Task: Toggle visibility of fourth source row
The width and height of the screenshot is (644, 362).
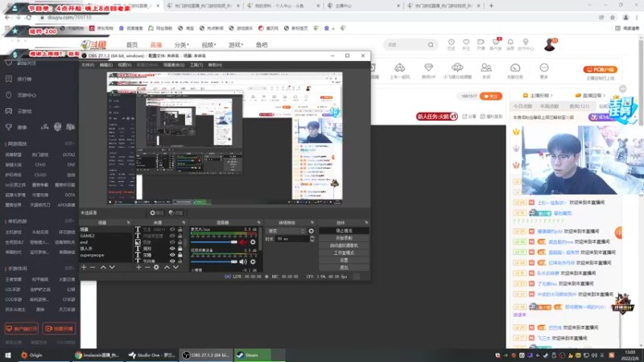Action: pyautogui.click(x=172, y=249)
